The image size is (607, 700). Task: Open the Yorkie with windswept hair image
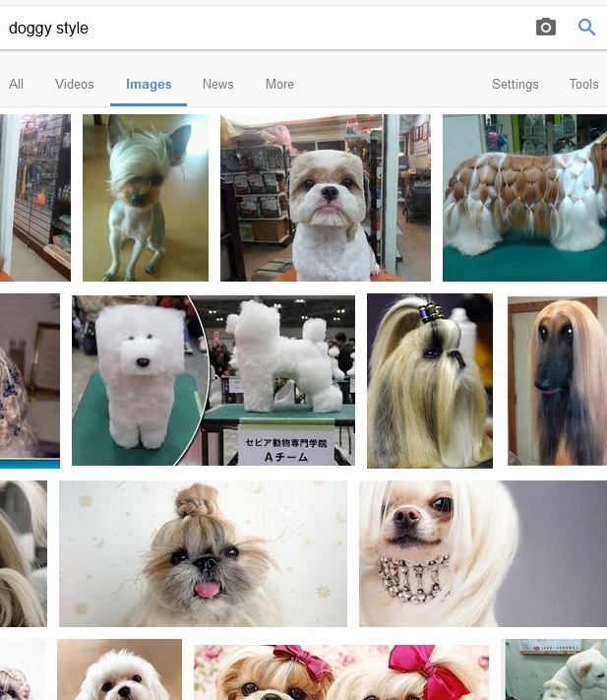pos(146,198)
